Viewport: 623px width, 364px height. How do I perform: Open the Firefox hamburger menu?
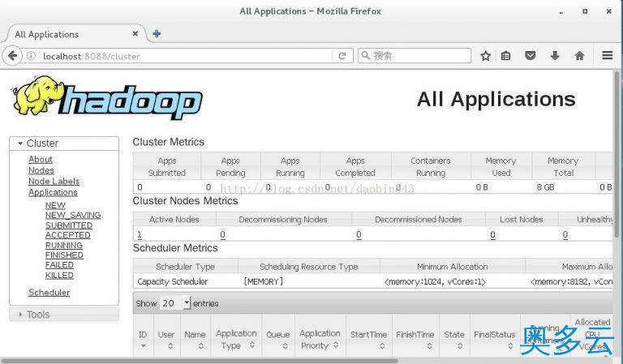[607, 56]
